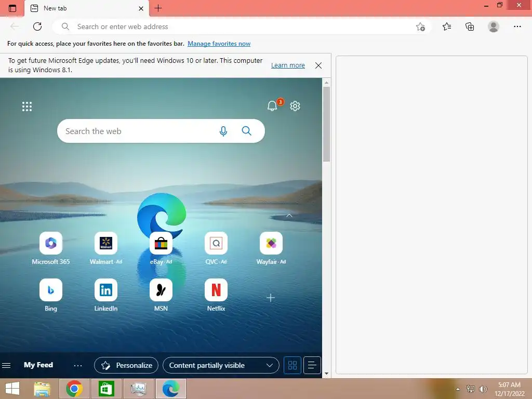532x399 pixels.
Task: Open My Feed more options ellipsis
Action: 78,365
